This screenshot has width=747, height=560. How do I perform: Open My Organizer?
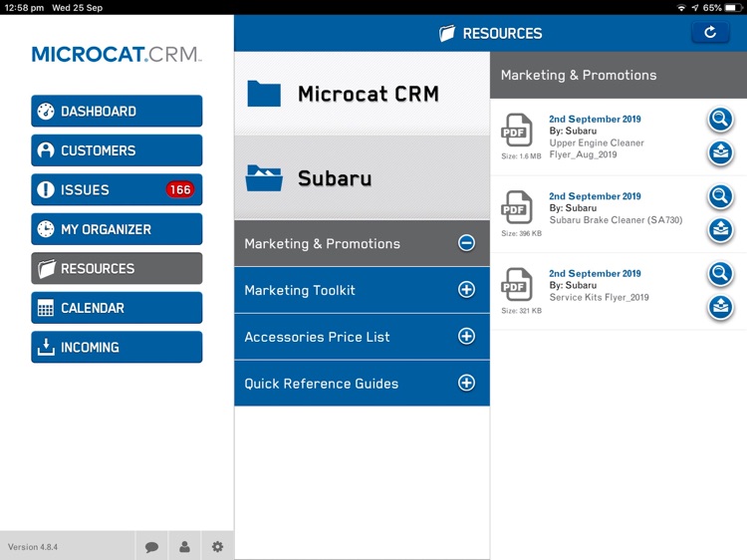click(117, 229)
